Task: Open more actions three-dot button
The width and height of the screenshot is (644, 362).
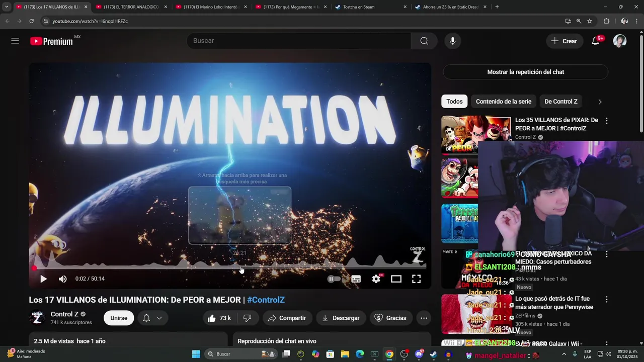Action: click(424, 318)
